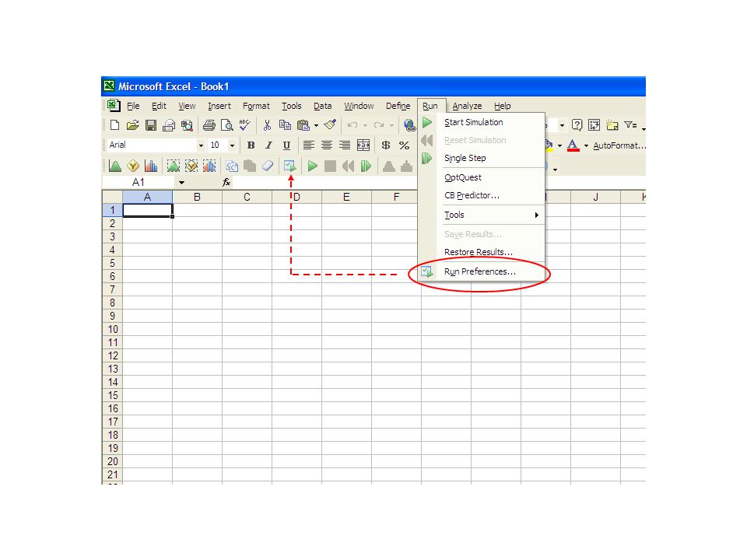Click the Name Box showing A1
Image resolution: width=747 pixels, height=560 pixels.
pos(139,182)
